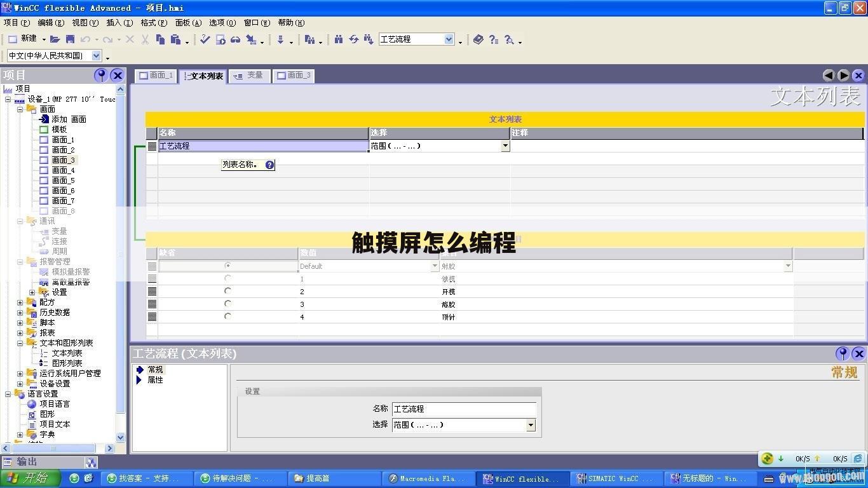Collapse the 画面 folder in tree

pos(20,109)
